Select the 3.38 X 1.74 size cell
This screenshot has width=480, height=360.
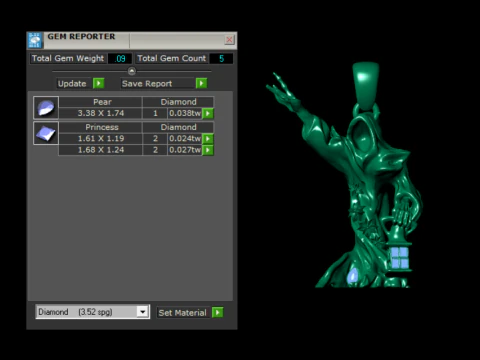pyautogui.click(x=101, y=113)
